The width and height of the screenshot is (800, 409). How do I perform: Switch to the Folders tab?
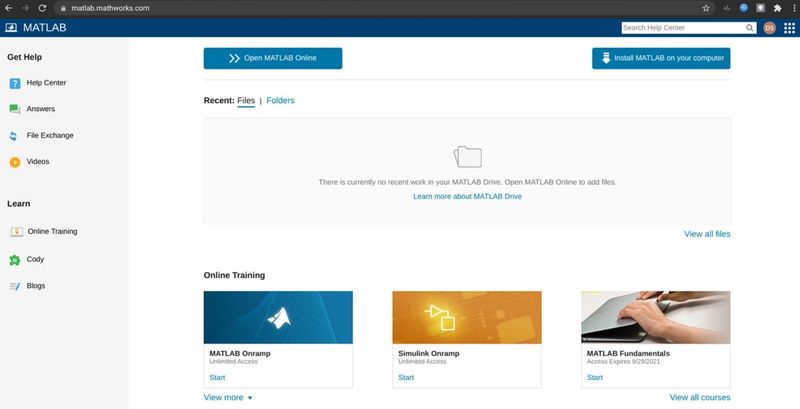(280, 100)
